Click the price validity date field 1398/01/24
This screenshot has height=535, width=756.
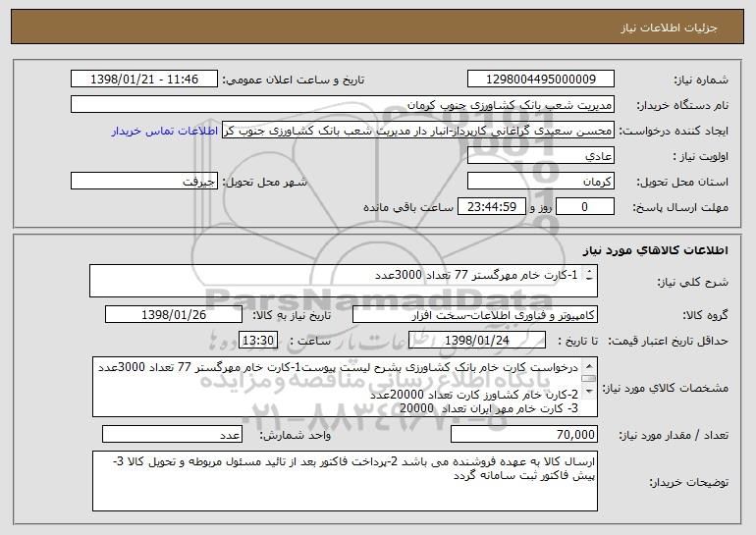[x=477, y=340]
